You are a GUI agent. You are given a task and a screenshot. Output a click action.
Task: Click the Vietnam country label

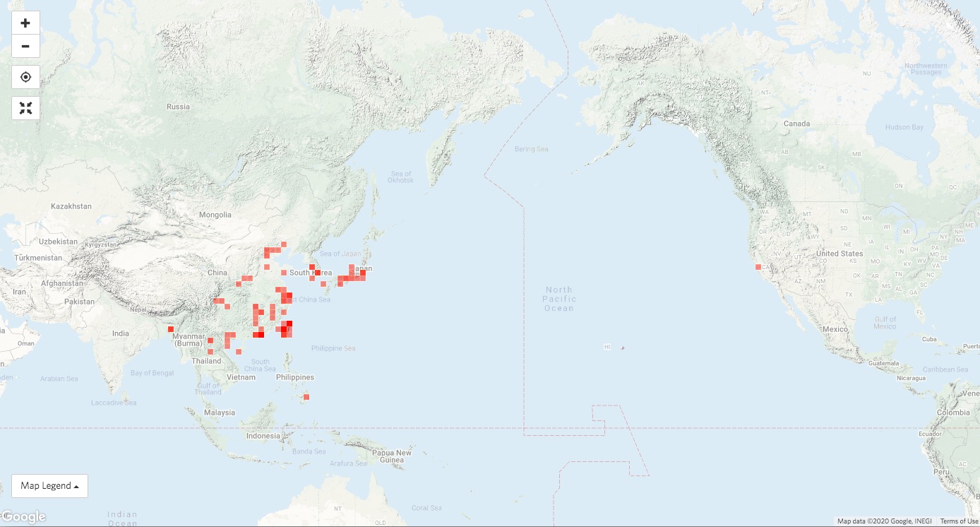click(x=241, y=377)
